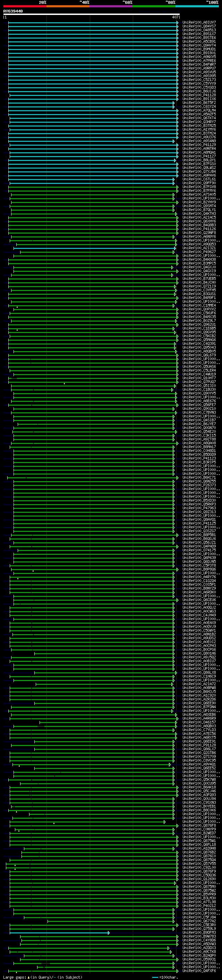This screenshot has height=980, width=222.
Task: Click the query name AV639440
Action: (x=13, y=11)
